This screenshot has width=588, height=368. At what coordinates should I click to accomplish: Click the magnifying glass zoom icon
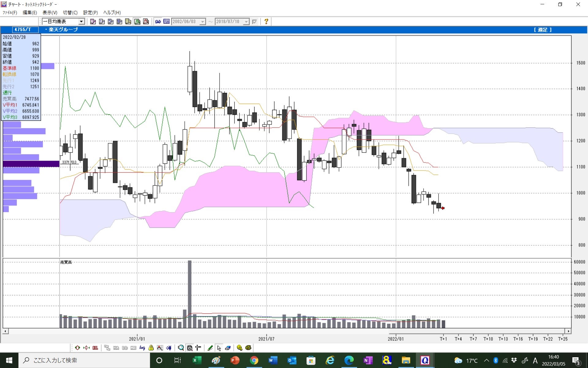point(181,348)
